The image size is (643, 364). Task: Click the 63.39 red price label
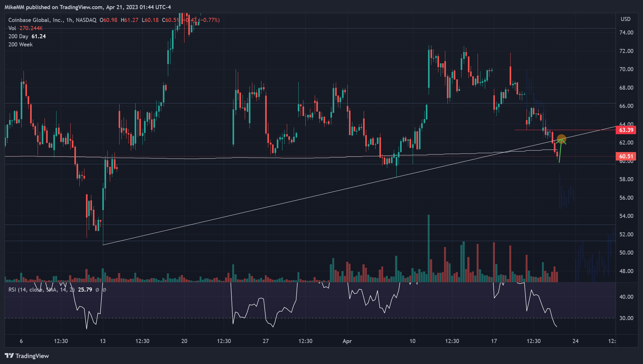[x=626, y=130]
